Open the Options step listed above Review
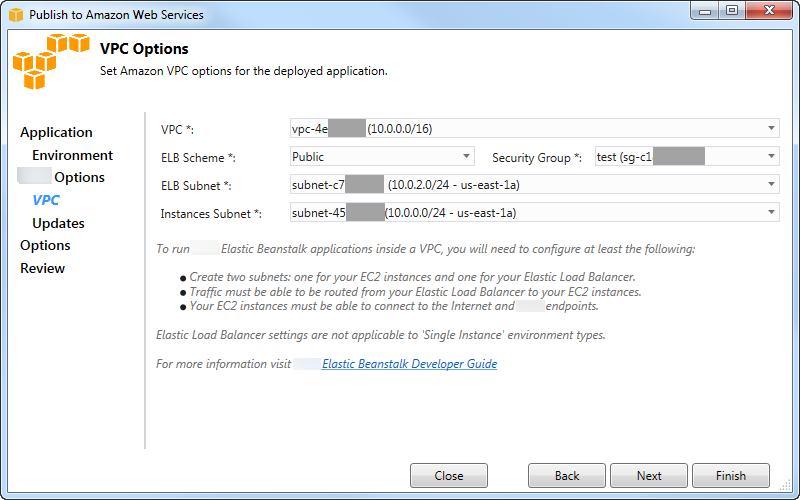The width and height of the screenshot is (800, 500). (x=45, y=245)
